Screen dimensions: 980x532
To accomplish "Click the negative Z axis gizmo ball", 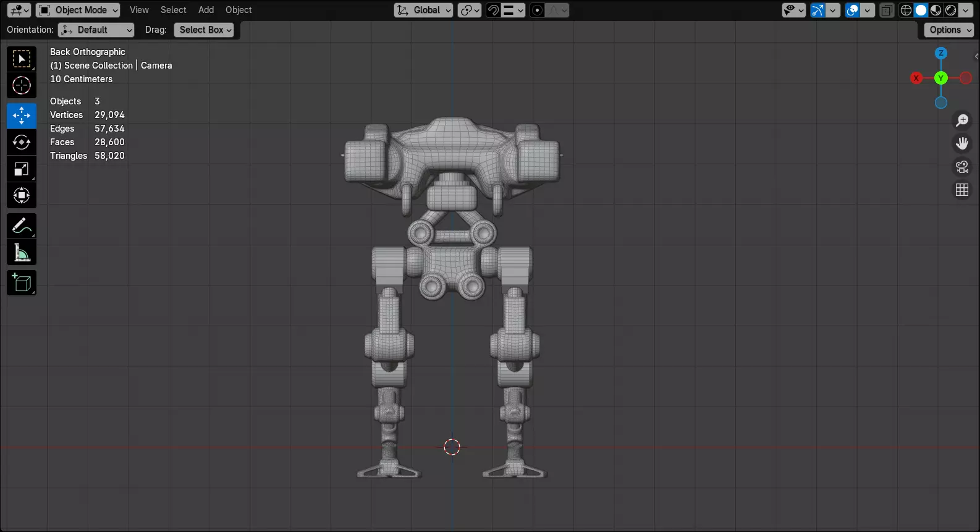I will [x=941, y=103].
